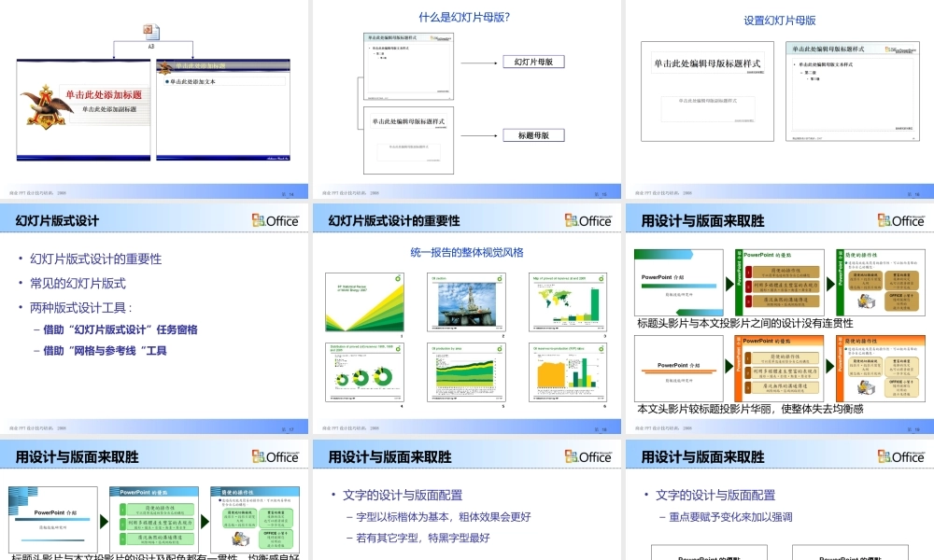Click the Office logo on the 幻灯片版式设计 slide
Image resolution: width=934 pixels, height=560 pixels.
tap(275, 220)
